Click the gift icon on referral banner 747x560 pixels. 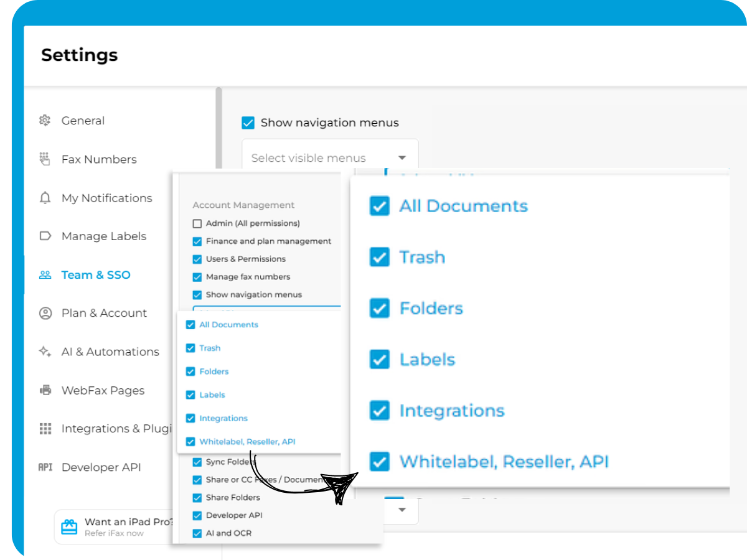tap(69, 527)
